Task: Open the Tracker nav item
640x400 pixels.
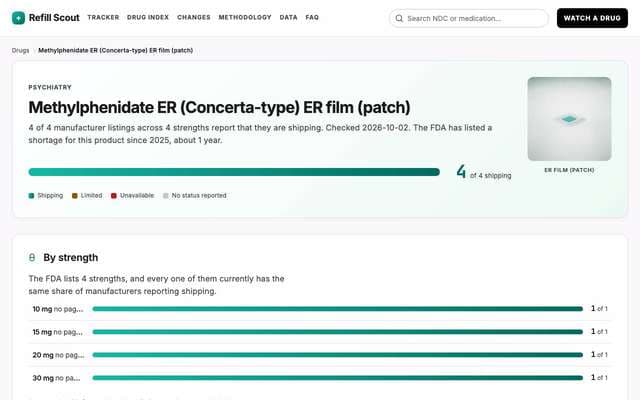Action: (x=103, y=18)
